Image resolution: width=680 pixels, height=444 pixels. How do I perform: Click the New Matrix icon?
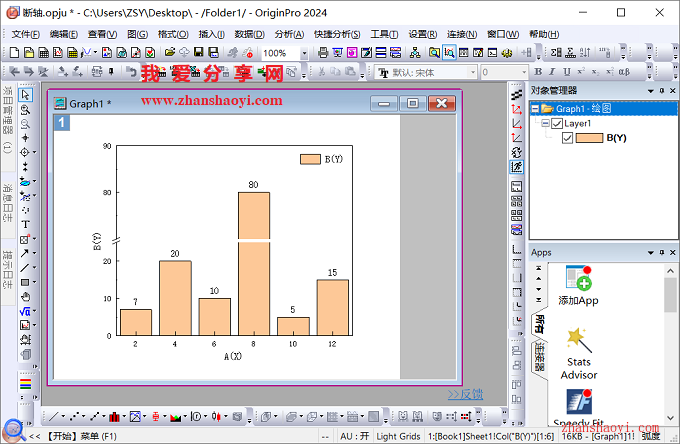72,53
